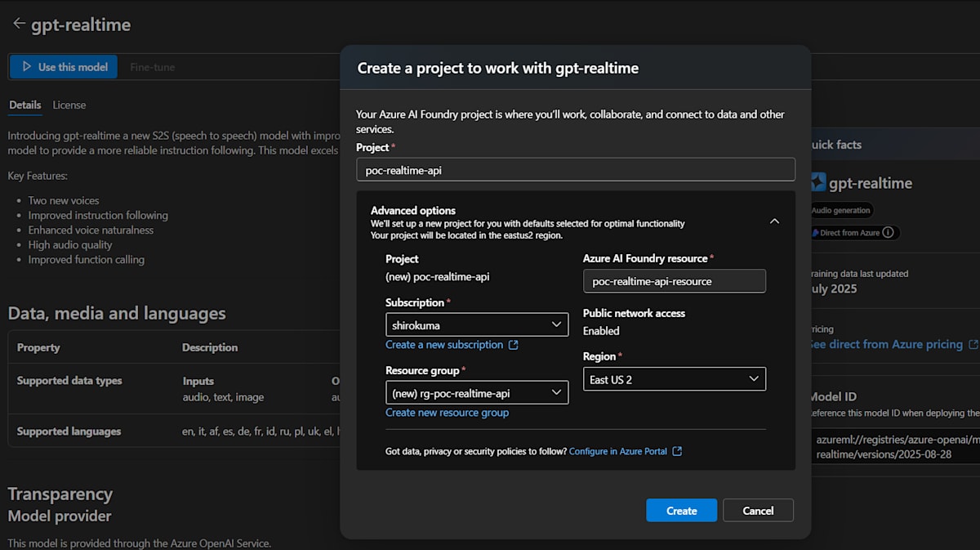This screenshot has height=550, width=980.
Task: Click the Improved instruction following bullet
Action: point(98,216)
